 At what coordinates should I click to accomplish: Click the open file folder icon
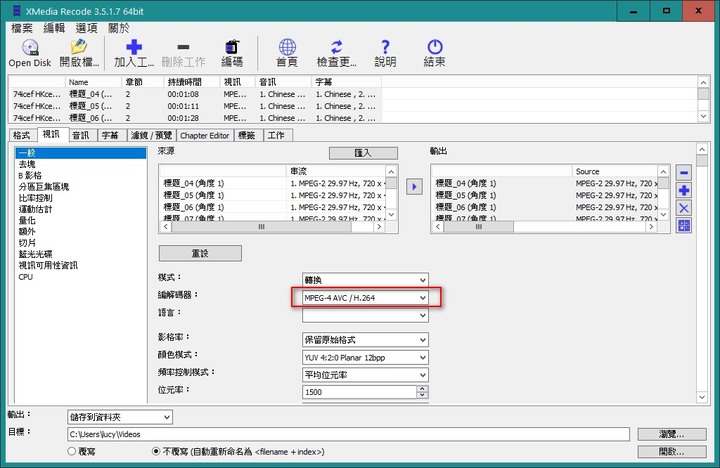click(79, 47)
